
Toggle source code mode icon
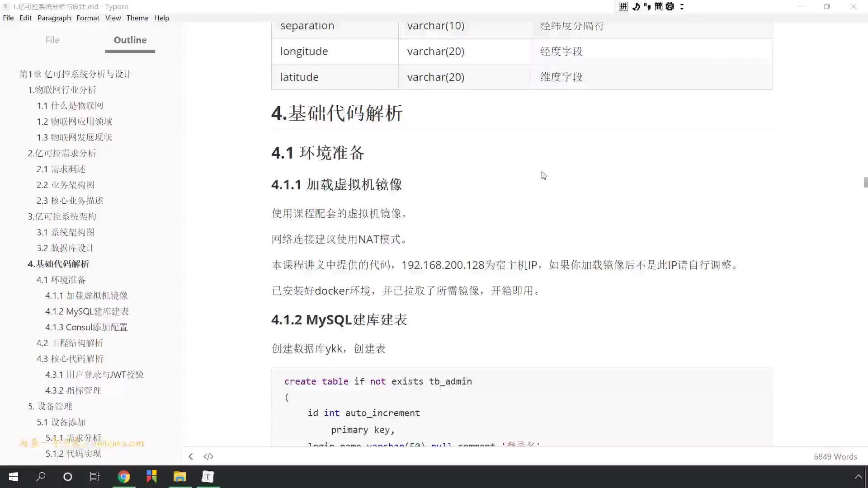[x=208, y=456]
